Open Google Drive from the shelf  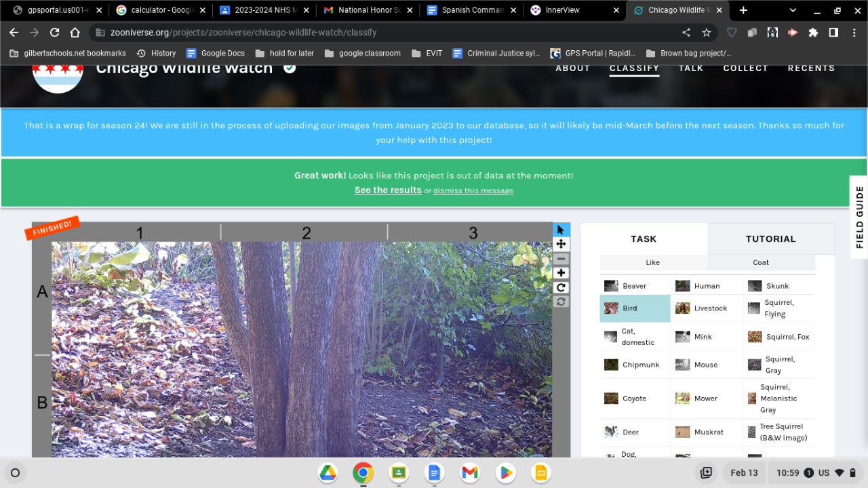328,473
